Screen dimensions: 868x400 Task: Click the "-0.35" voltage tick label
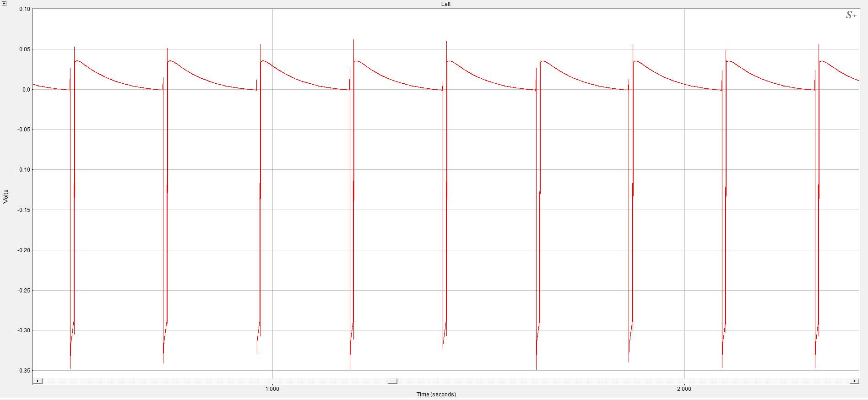tap(24, 371)
